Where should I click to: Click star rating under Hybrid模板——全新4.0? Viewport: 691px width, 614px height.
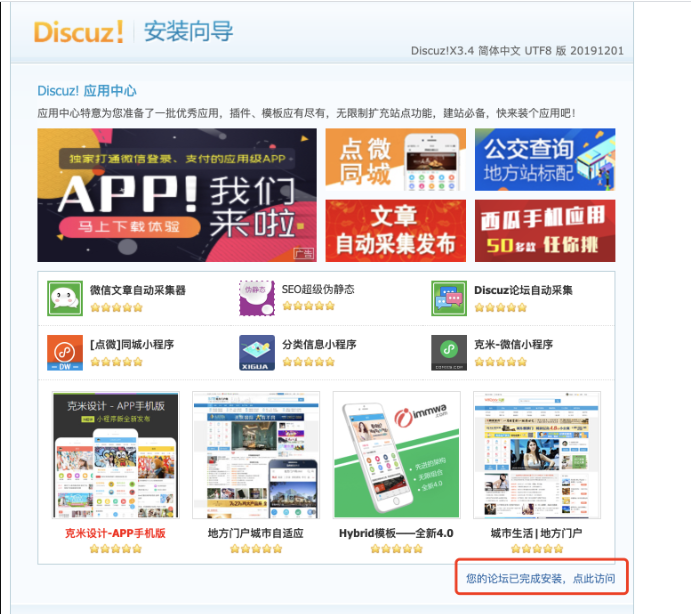coord(397,549)
